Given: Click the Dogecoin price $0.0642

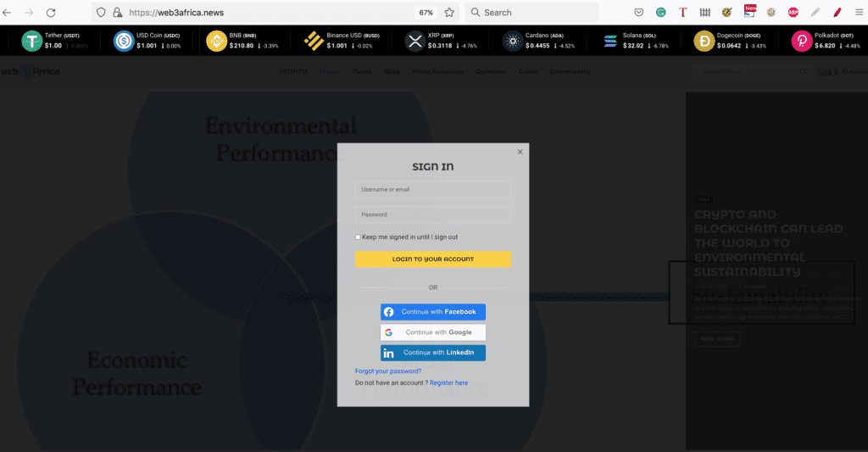Looking at the screenshot, I should point(729,46).
